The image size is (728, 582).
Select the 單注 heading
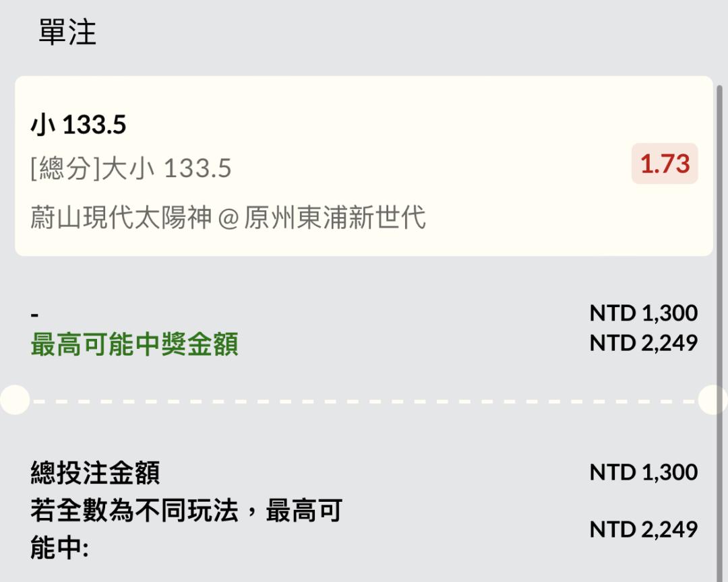[67, 32]
